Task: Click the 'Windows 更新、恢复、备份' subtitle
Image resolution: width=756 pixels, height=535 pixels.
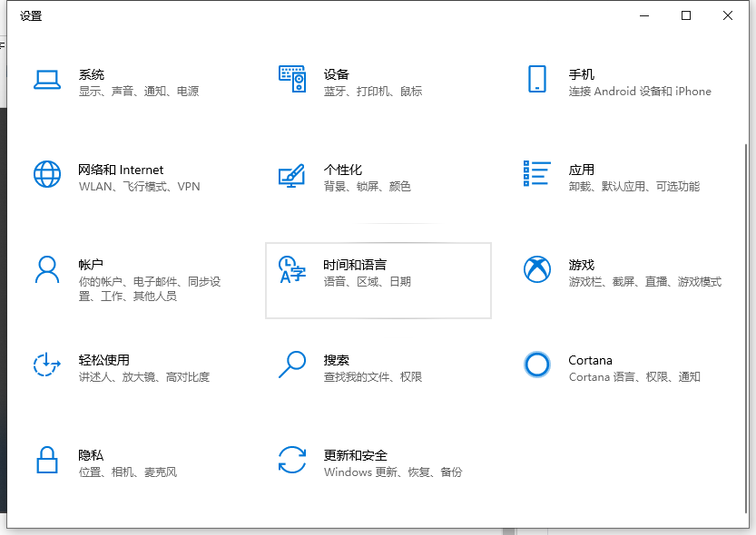Action: pos(394,472)
